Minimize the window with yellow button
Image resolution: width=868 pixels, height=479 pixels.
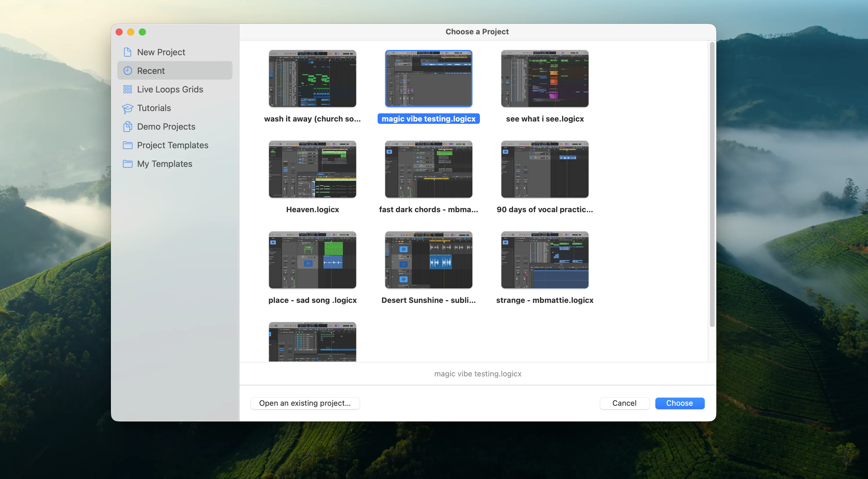point(131,32)
